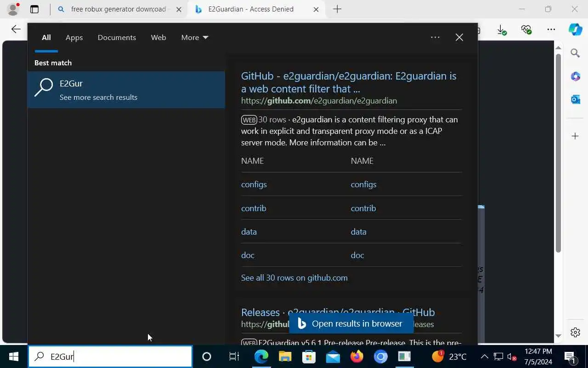Open configs link in left column
This screenshot has width=588, height=368.
[x=254, y=184]
